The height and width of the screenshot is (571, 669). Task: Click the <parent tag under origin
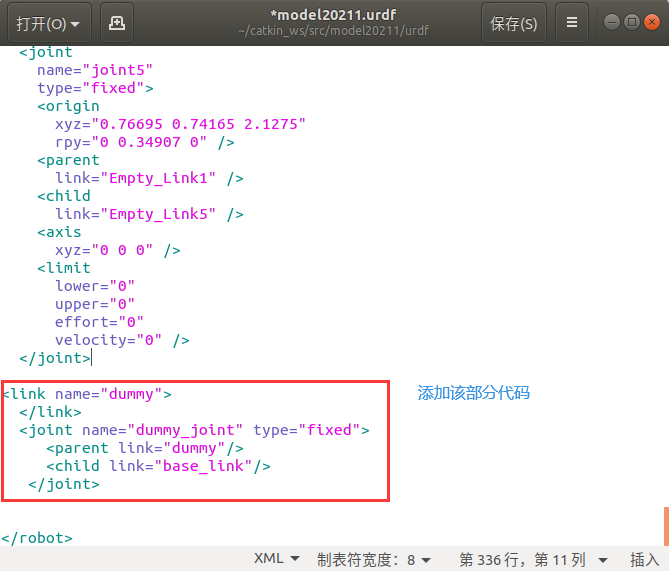click(x=68, y=160)
